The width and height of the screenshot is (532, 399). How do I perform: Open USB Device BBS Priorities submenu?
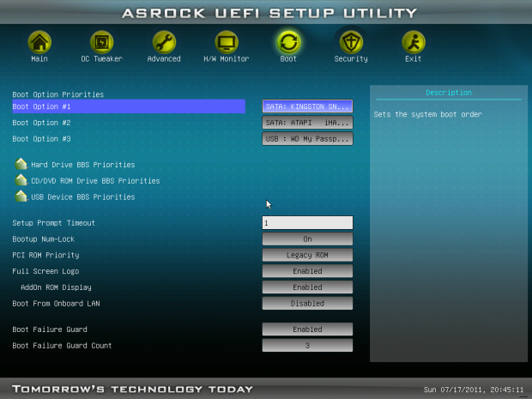click(x=83, y=196)
